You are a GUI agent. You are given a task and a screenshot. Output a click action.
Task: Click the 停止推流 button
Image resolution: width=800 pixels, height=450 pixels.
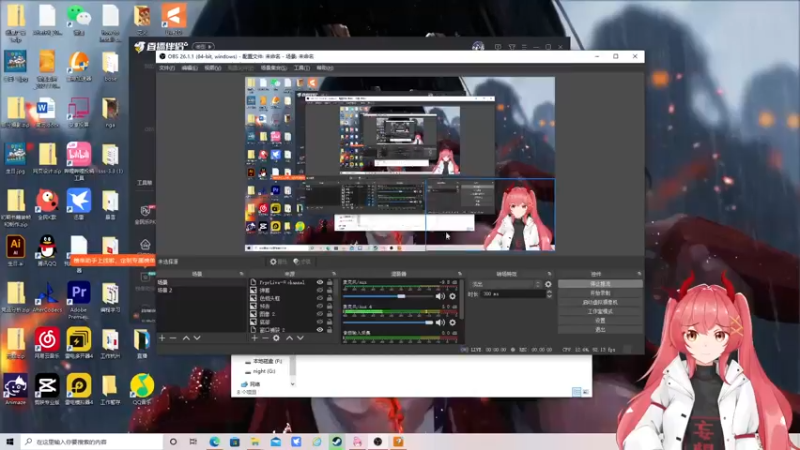coord(600,284)
